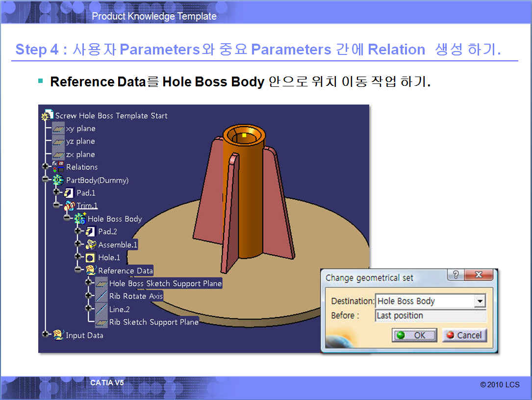Open the Destination dropdown arrow
This screenshot has width=532, height=400.
coord(480,301)
